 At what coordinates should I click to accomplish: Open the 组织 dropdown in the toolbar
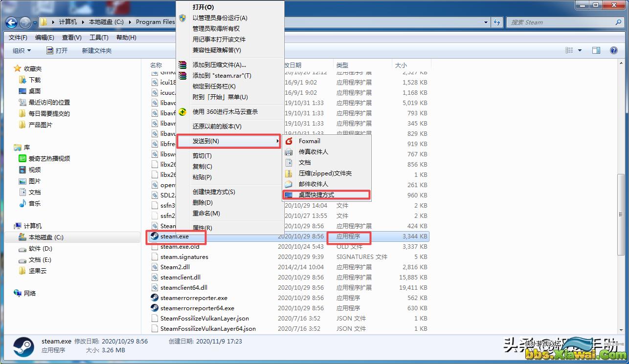pos(22,50)
